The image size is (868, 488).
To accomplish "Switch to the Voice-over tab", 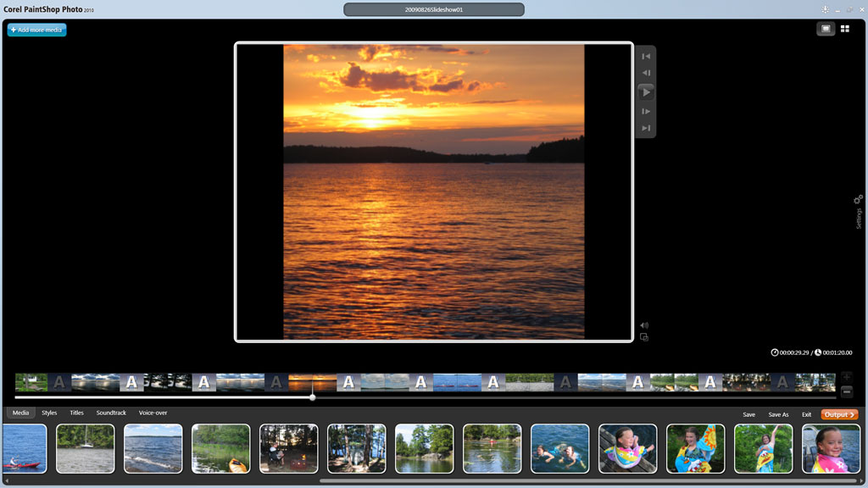I will point(152,413).
